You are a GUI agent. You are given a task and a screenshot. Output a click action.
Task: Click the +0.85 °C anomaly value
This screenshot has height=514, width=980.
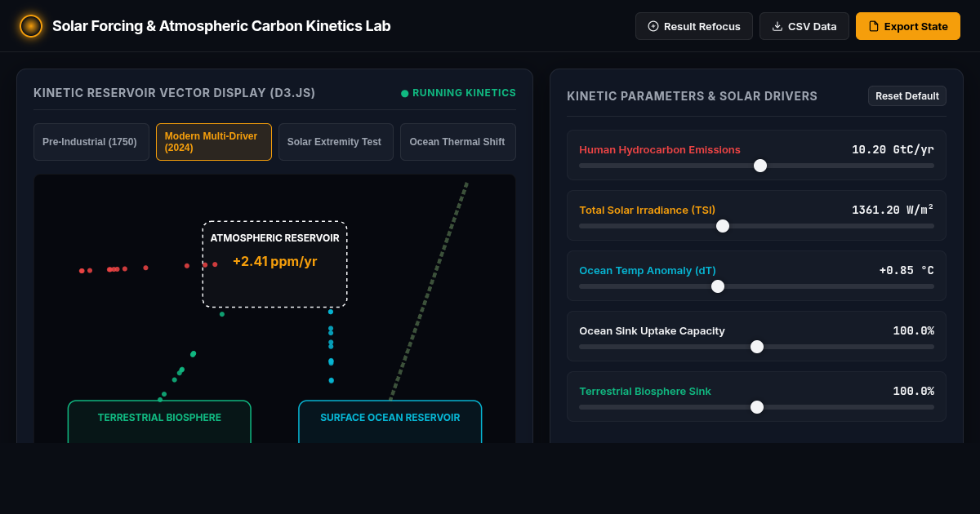(906, 270)
